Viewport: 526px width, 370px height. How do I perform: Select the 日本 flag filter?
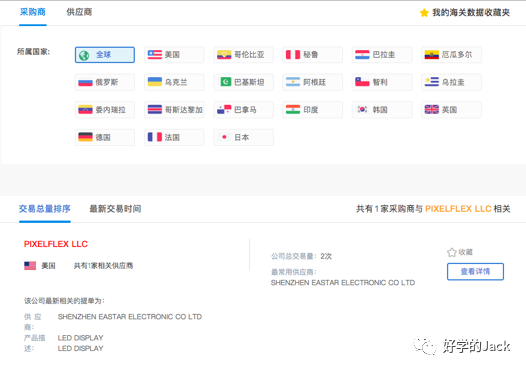[244, 137]
